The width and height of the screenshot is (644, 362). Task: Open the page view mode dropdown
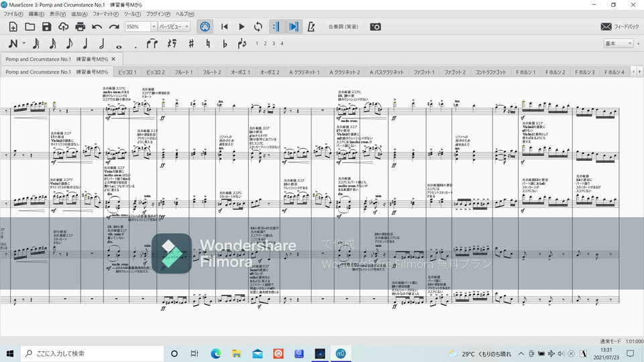pyautogui.click(x=174, y=27)
